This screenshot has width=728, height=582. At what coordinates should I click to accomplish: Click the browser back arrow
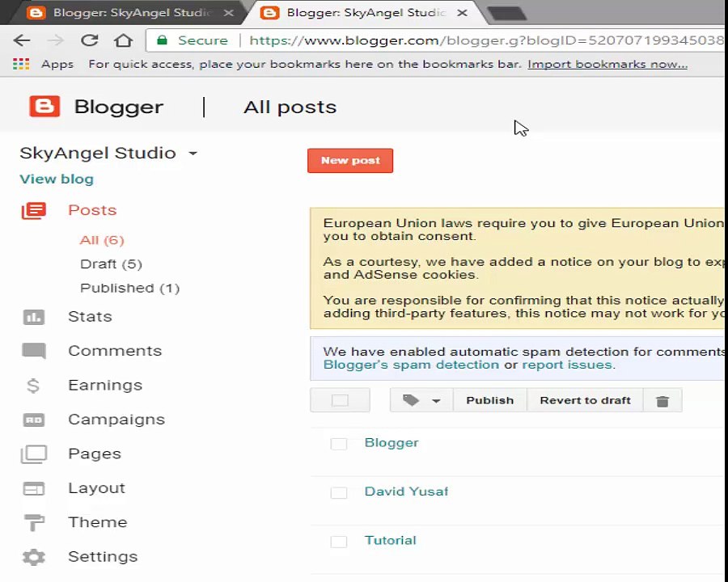(x=21, y=40)
